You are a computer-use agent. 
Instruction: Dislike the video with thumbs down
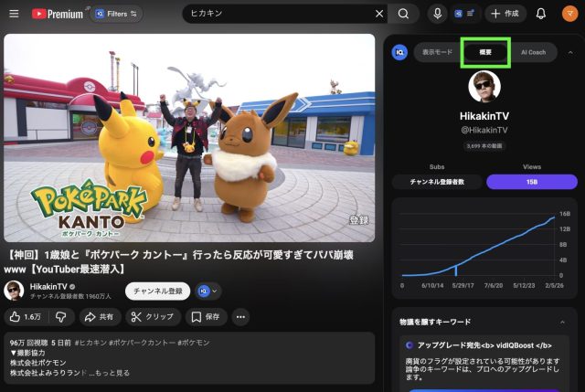point(60,317)
